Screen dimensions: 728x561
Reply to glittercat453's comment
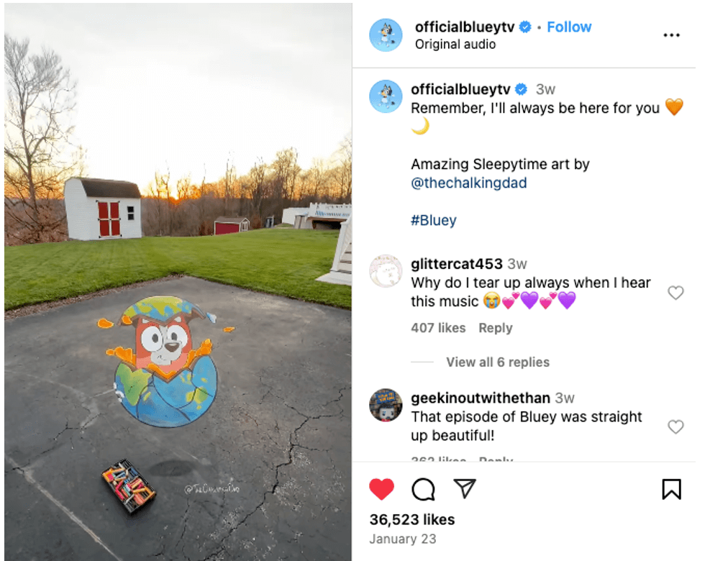pos(496,327)
